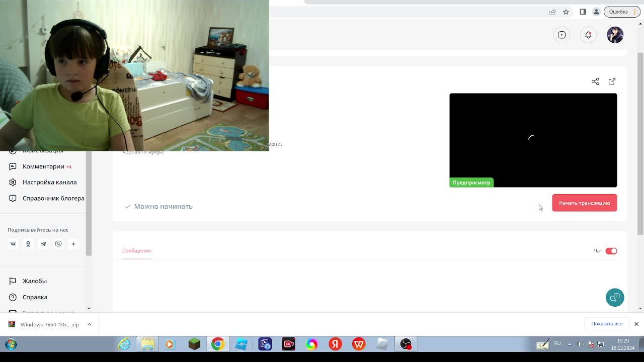
Task: Open the Minecraft block taskbar icon
Action: (194, 344)
